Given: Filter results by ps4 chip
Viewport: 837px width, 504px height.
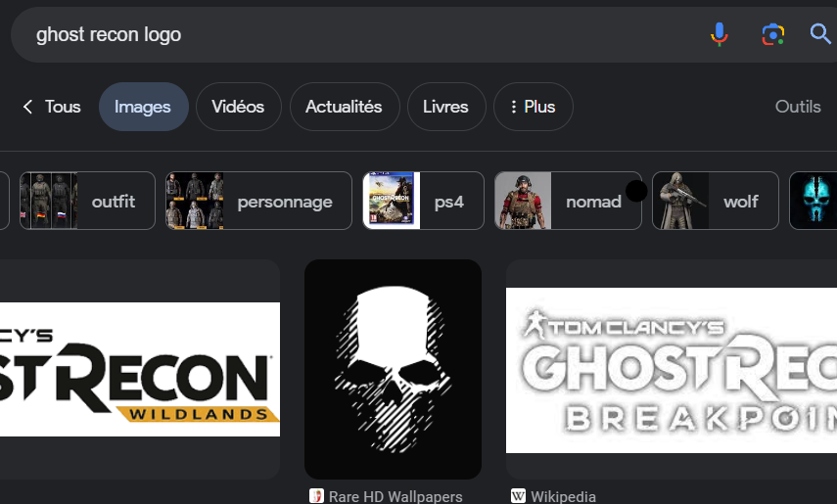Looking at the screenshot, I should coord(423,201).
